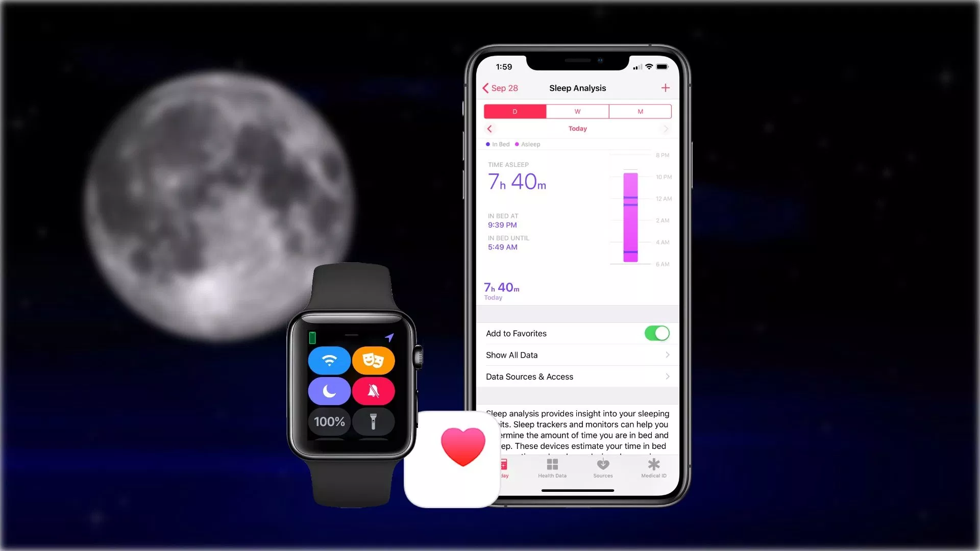Image resolution: width=980 pixels, height=551 pixels.
Task: Tap the Add button for Sleep Analysis
Action: pos(665,87)
